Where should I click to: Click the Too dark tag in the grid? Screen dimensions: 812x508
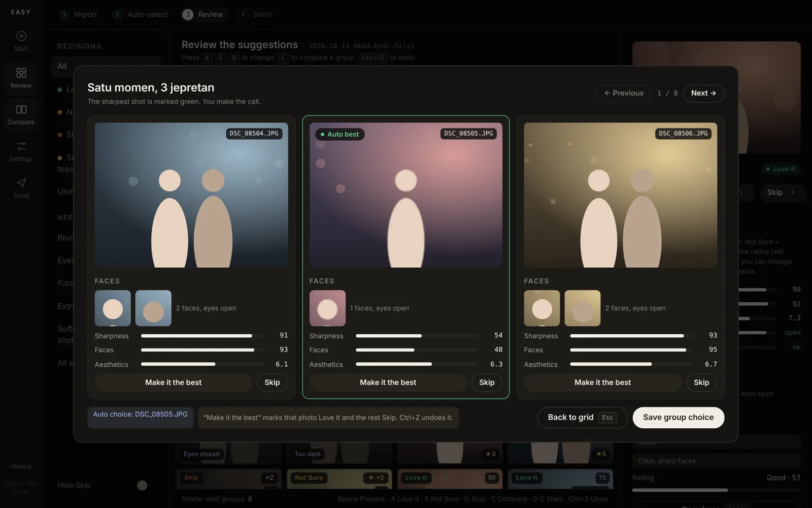click(x=308, y=454)
